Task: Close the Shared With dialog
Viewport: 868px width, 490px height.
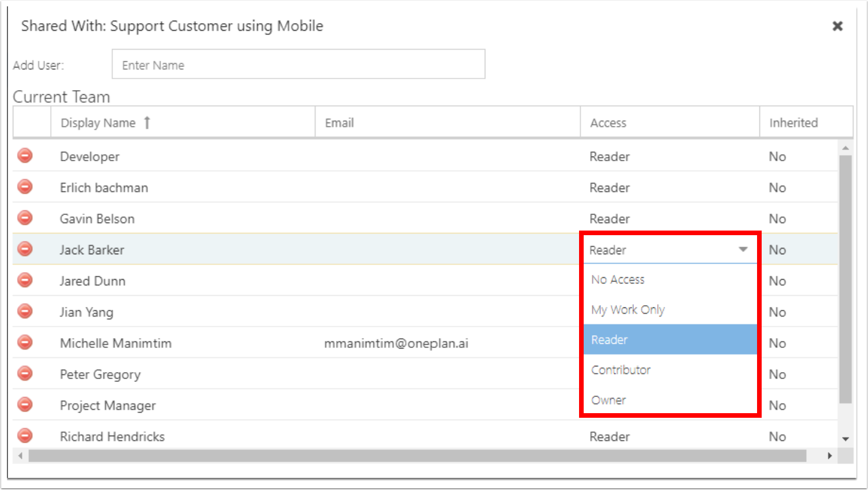Action: [837, 26]
